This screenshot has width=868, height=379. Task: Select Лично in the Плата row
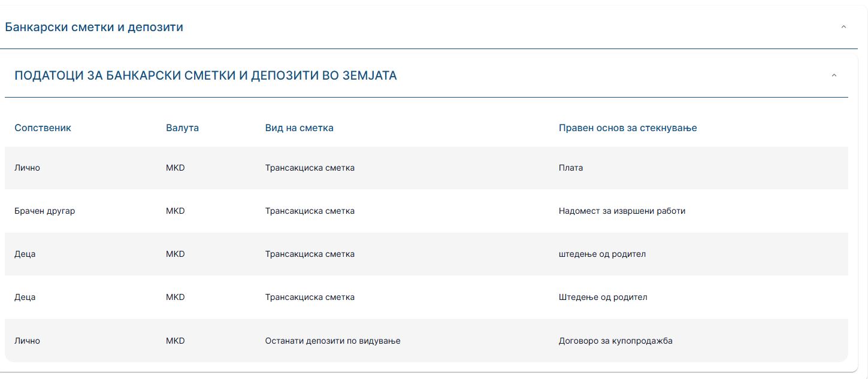[27, 168]
